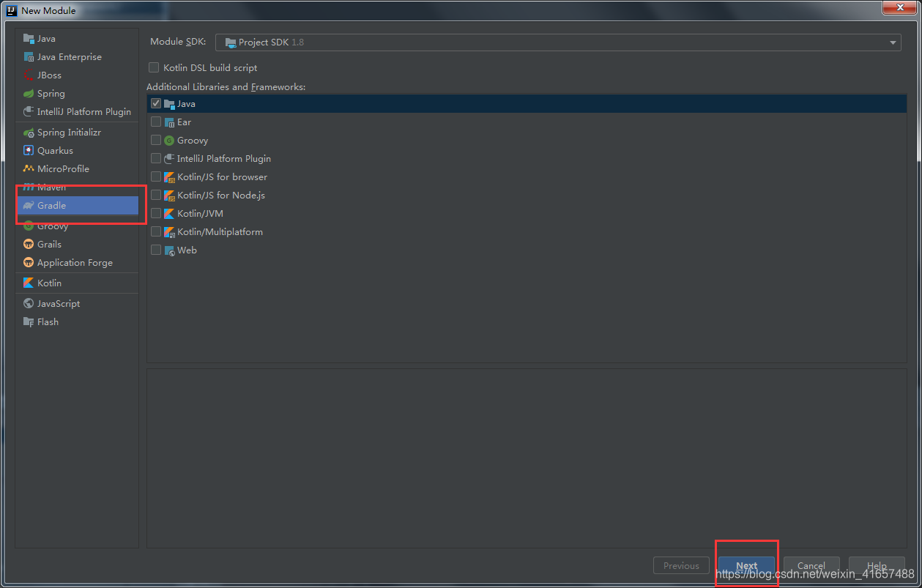Click the Quarkus icon in sidebar
The image size is (922, 588).
(29, 151)
